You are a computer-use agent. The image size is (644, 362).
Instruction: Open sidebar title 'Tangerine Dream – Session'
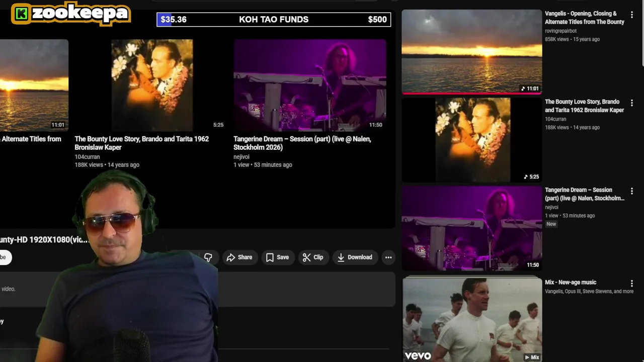click(x=585, y=194)
